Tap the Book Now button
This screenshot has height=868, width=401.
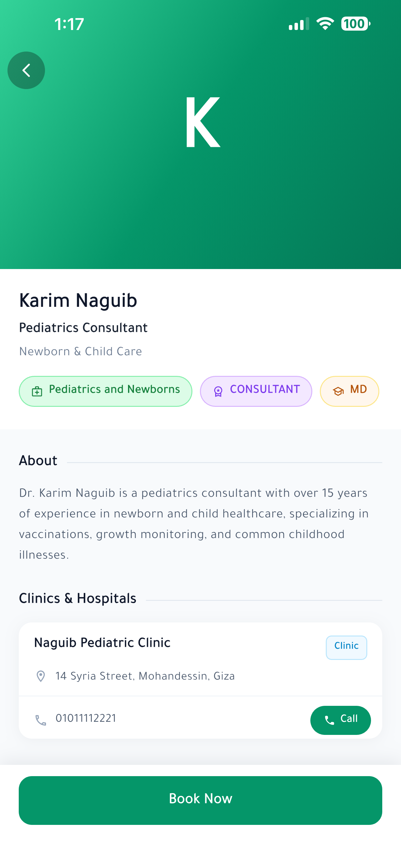[200, 800]
